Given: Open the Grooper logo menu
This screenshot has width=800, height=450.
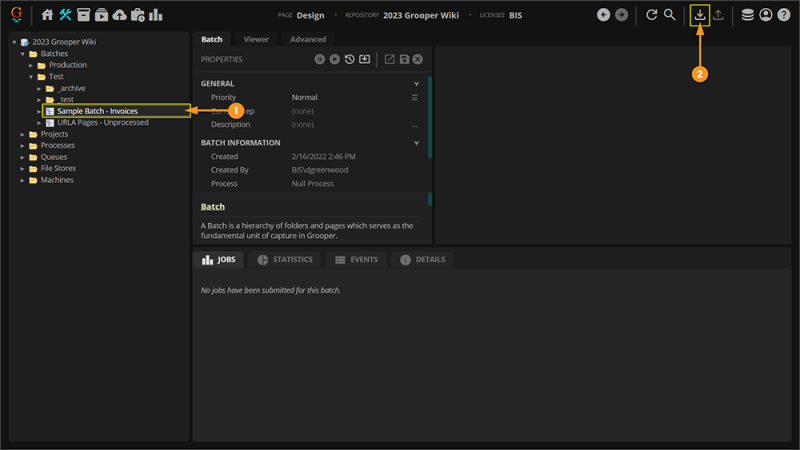Looking at the screenshot, I should (16, 14).
